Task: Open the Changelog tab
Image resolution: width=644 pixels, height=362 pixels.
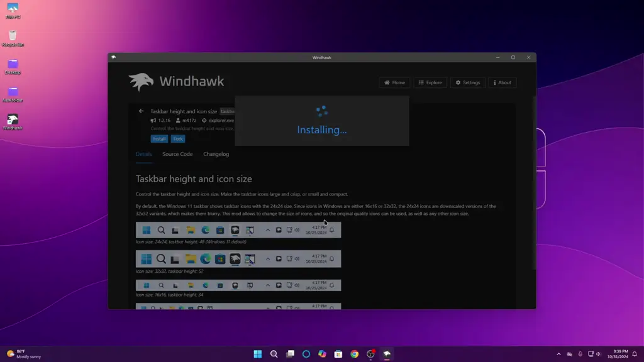Action: (x=216, y=154)
